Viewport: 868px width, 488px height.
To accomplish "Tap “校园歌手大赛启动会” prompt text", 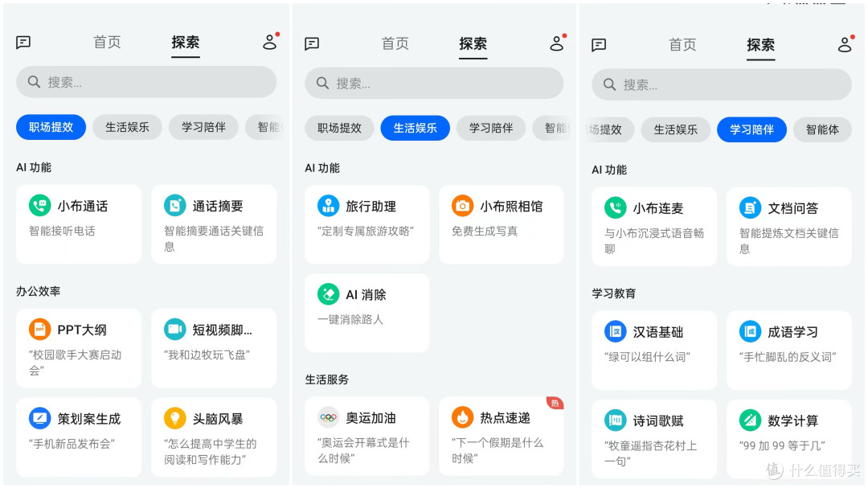I will point(76,363).
